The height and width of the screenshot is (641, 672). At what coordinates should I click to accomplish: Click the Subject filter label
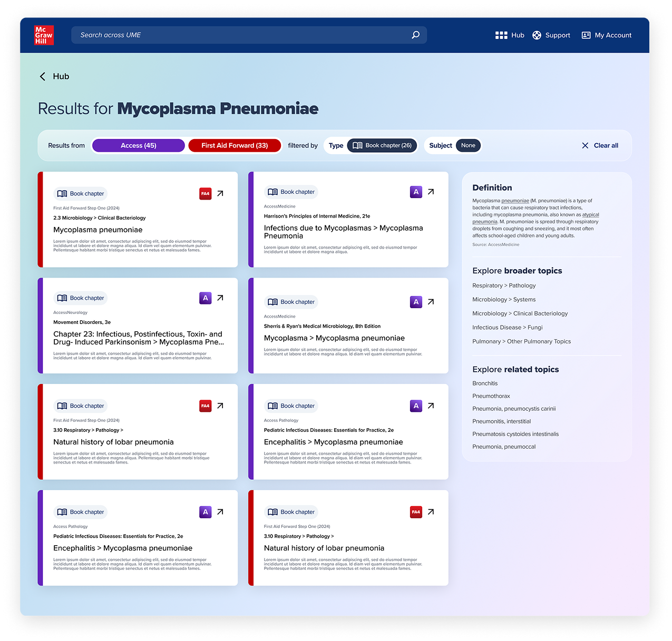(441, 145)
